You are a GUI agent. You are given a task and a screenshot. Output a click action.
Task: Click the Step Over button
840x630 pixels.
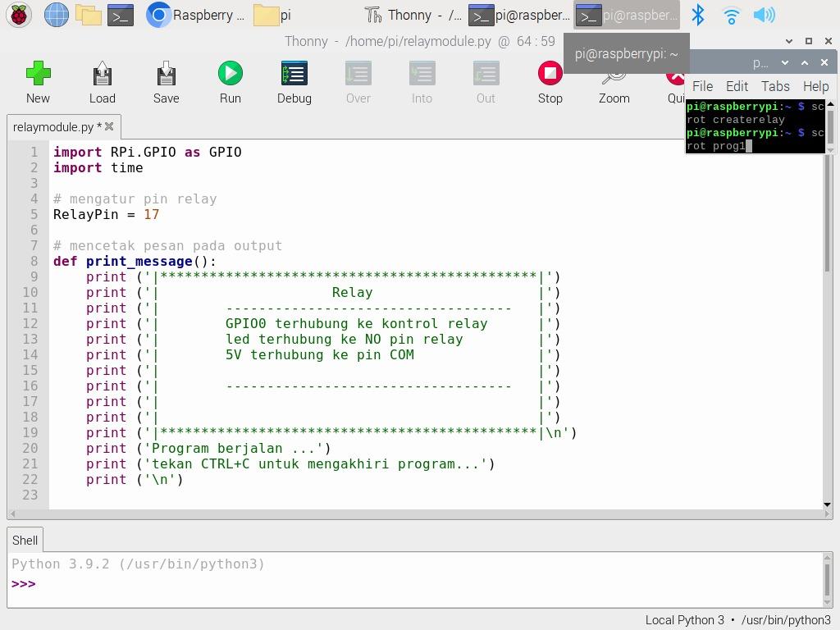(x=358, y=82)
